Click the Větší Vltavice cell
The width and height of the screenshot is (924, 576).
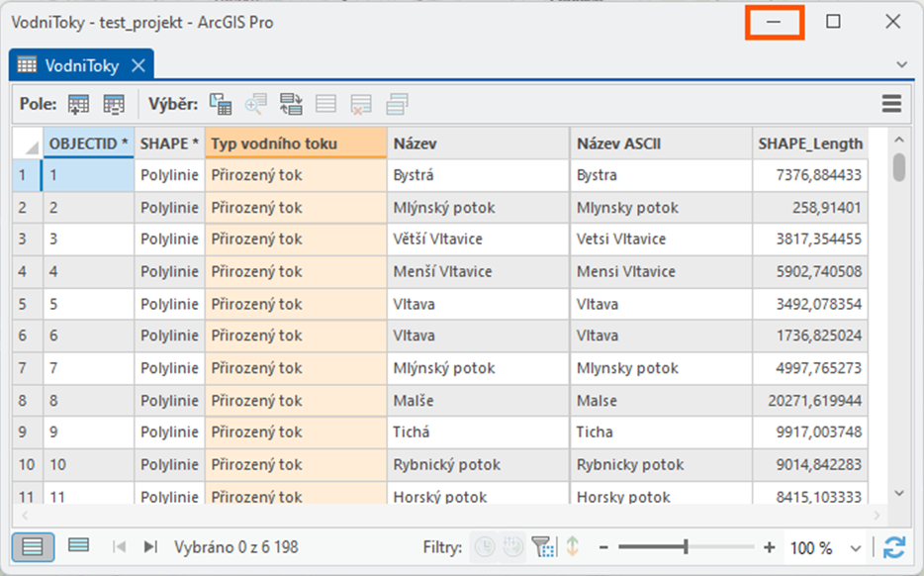478,239
